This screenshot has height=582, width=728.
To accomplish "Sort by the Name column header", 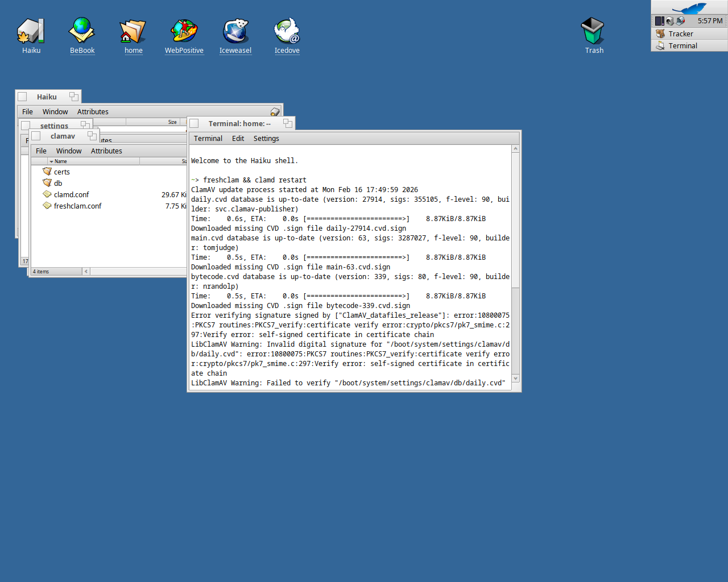I will point(85,161).
